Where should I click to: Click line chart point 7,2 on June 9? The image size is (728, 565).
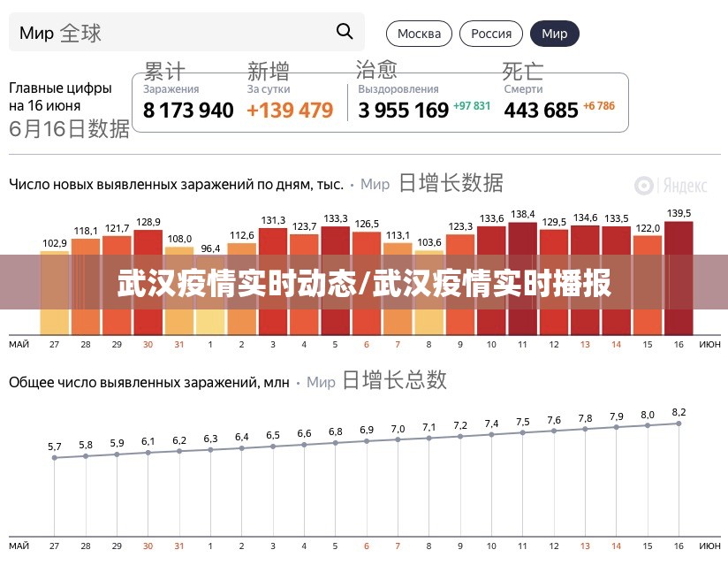tap(460, 436)
